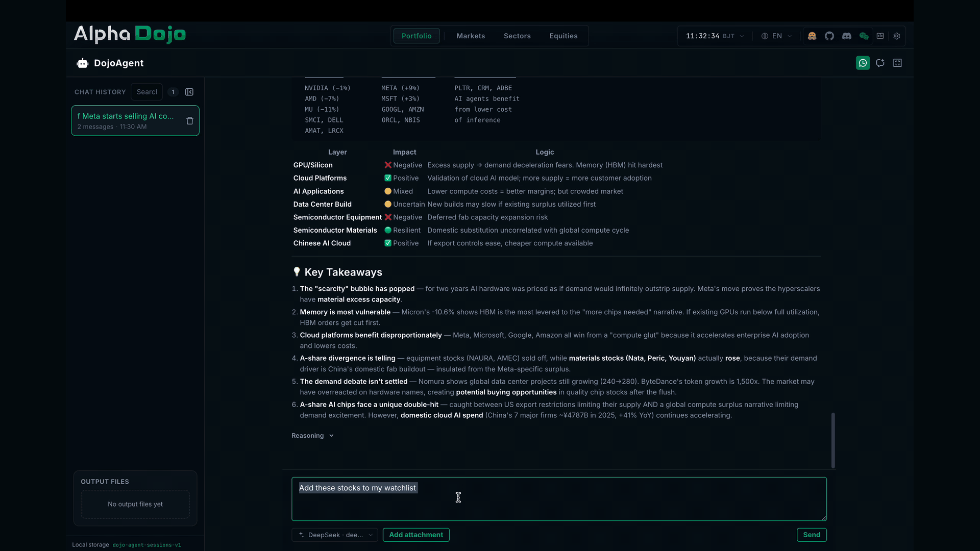Click the chat history search field

(x=146, y=92)
